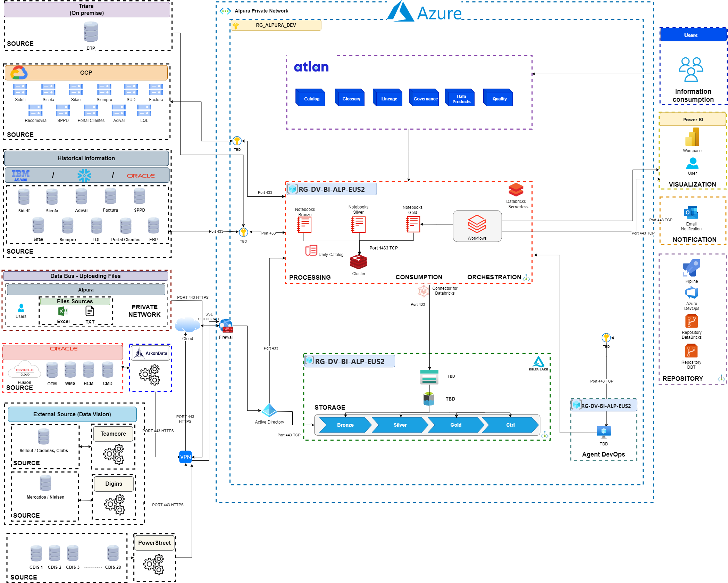Image resolution: width=728 pixels, height=583 pixels.
Task: Select the Digins label box
Action: [114, 484]
